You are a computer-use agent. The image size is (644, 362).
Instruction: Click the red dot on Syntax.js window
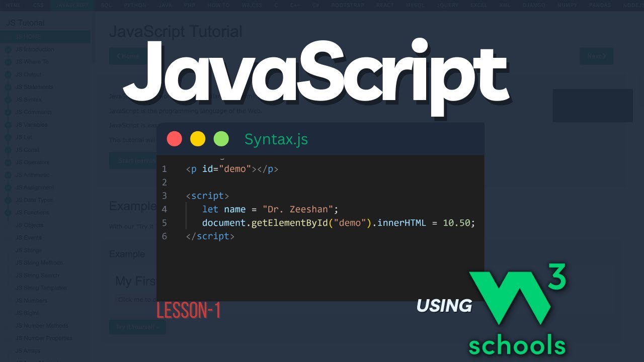coord(175,139)
